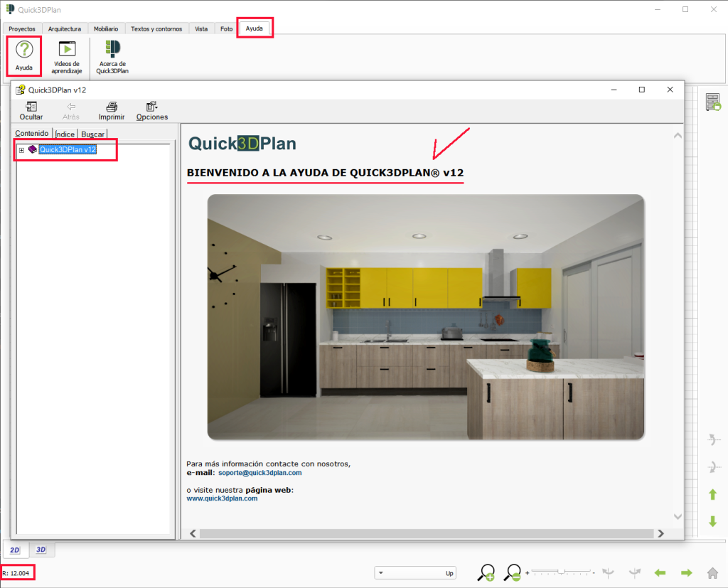Open Videos de aprendizaje
728x588 pixels.
point(66,58)
